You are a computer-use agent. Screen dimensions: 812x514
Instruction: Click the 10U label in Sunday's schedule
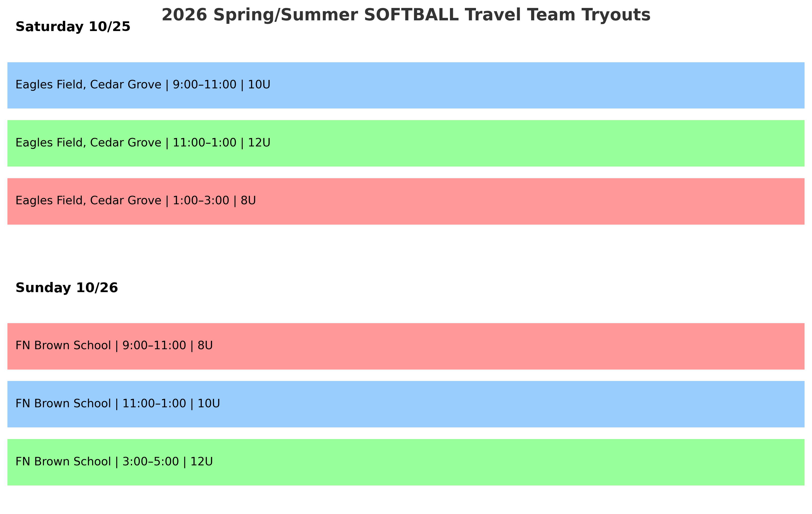coord(208,404)
